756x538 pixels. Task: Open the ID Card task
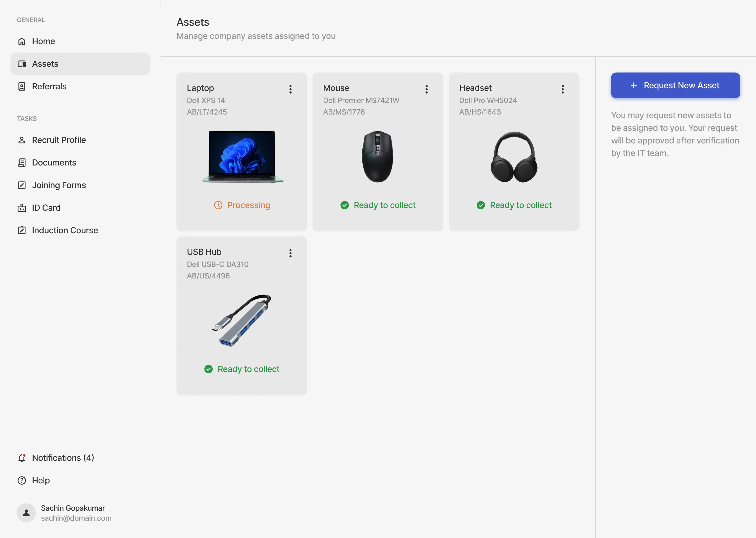80,207
